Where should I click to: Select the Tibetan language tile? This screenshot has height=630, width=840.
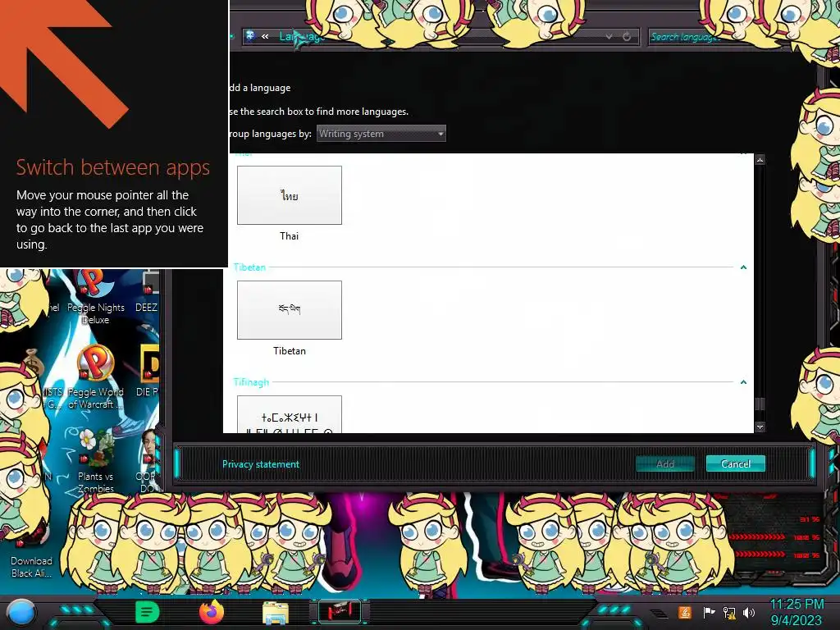[x=290, y=309]
